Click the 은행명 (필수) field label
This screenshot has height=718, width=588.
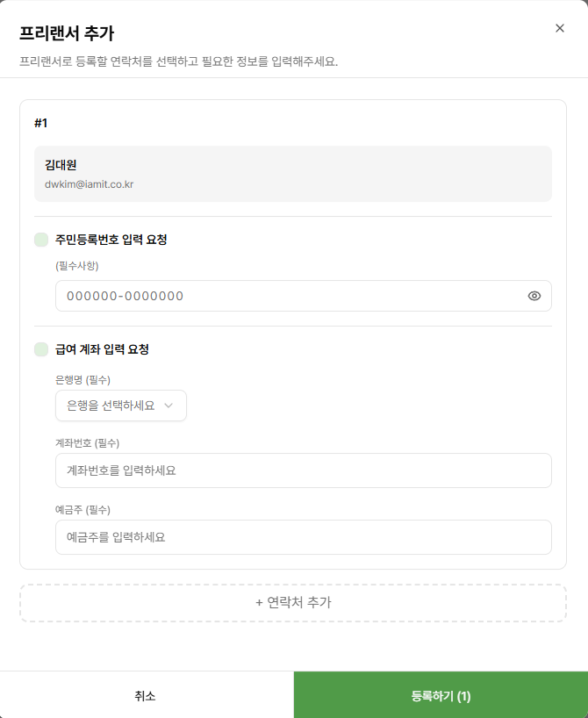click(82, 380)
